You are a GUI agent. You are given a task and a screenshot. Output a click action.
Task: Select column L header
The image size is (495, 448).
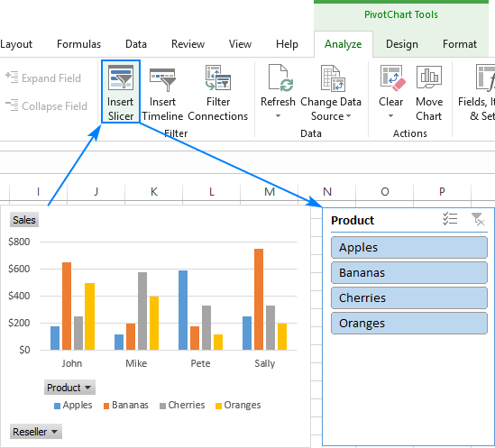click(x=212, y=191)
